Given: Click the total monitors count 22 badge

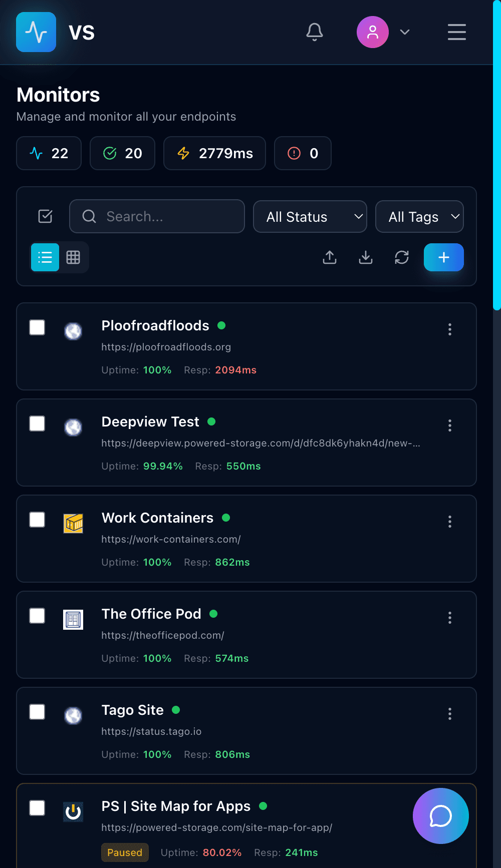Looking at the screenshot, I should tap(49, 153).
